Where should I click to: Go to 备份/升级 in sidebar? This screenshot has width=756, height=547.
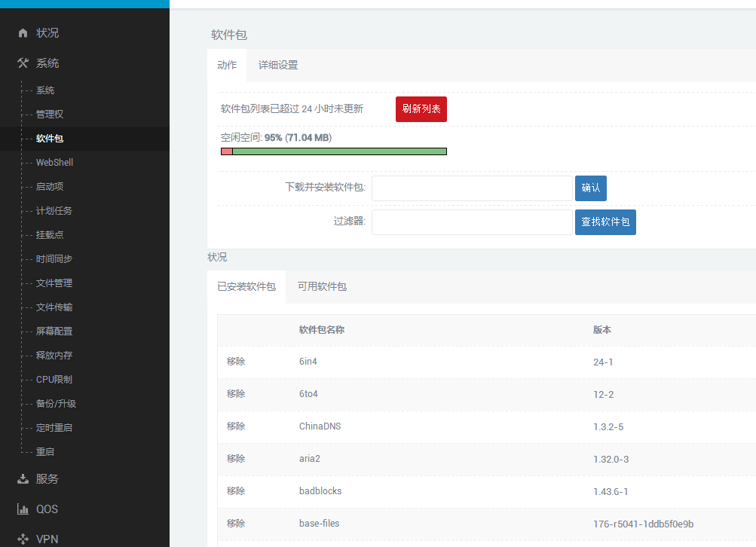tap(56, 404)
